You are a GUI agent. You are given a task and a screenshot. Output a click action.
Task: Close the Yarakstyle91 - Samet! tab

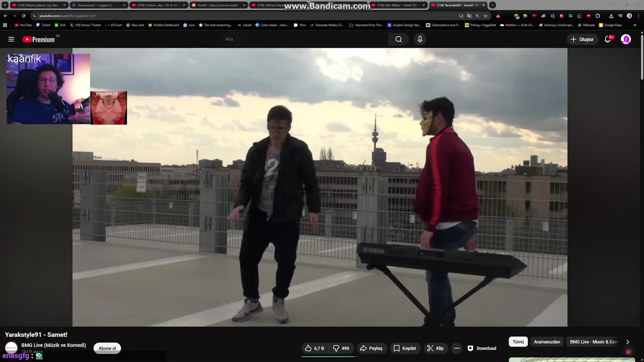(x=484, y=5)
